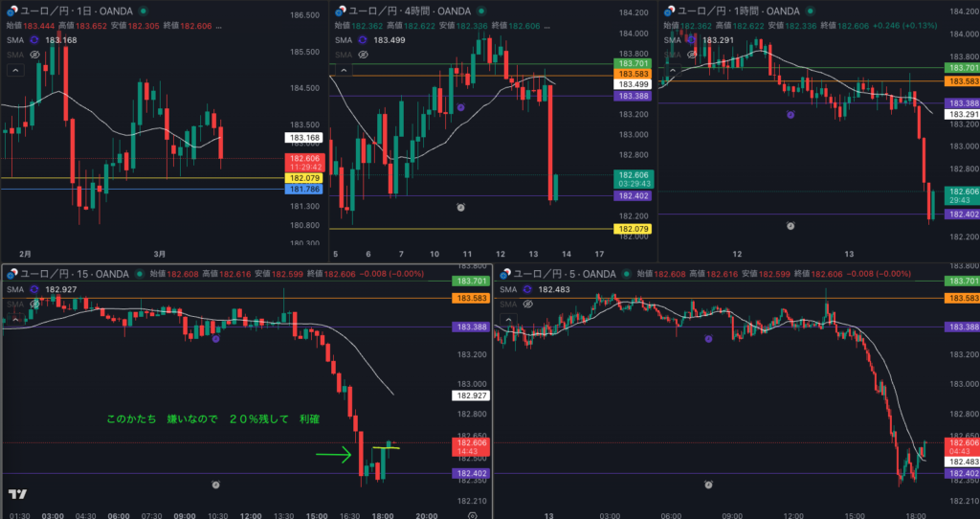
Task: Click blue 181.786 price label on the 1日 chart
Action: click(x=303, y=189)
